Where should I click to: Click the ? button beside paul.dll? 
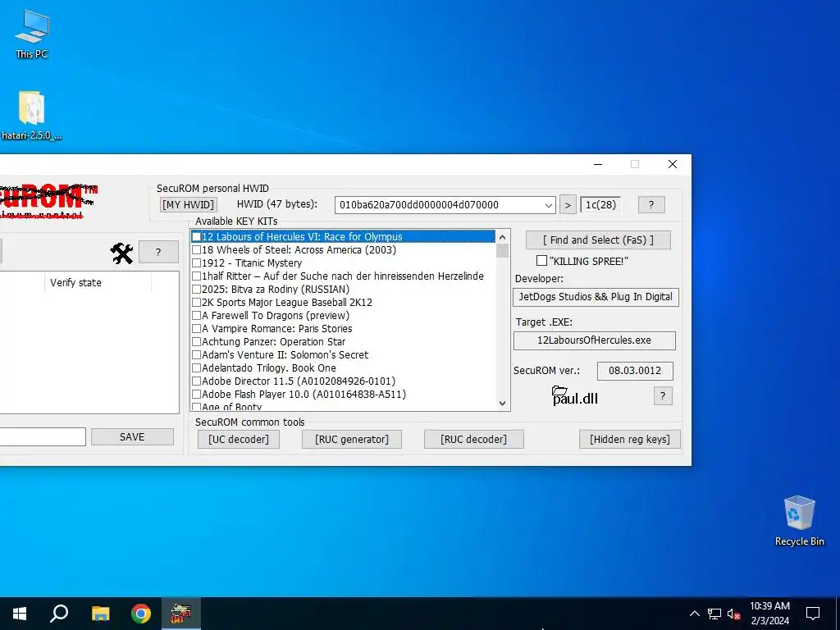coord(663,396)
